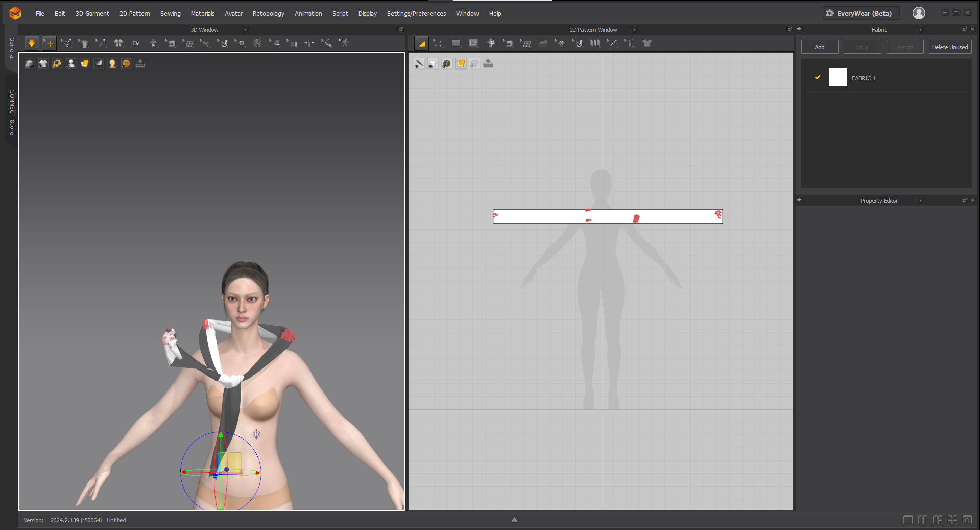This screenshot has height=530, width=980.
Task: Toggle the avatar skin head display icon
Action: [x=112, y=63]
